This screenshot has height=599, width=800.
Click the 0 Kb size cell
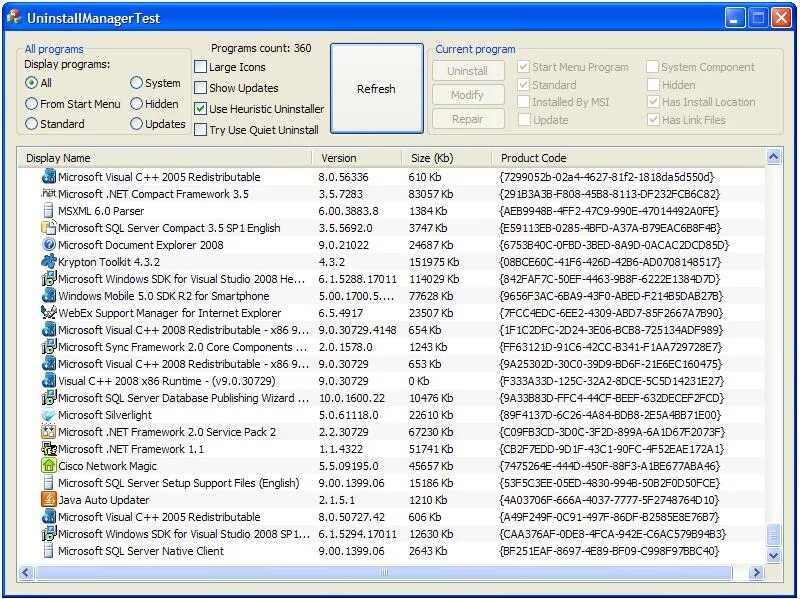coord(418,381)
